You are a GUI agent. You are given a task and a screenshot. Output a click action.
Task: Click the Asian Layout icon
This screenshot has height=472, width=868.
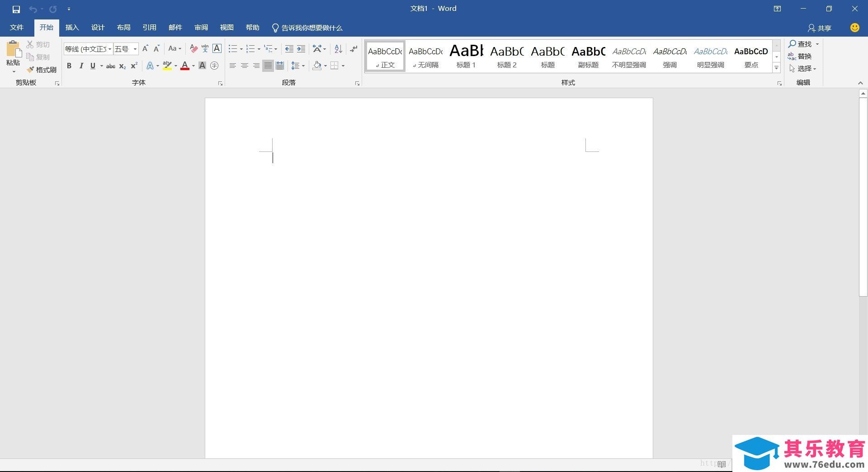click(317, 48)
